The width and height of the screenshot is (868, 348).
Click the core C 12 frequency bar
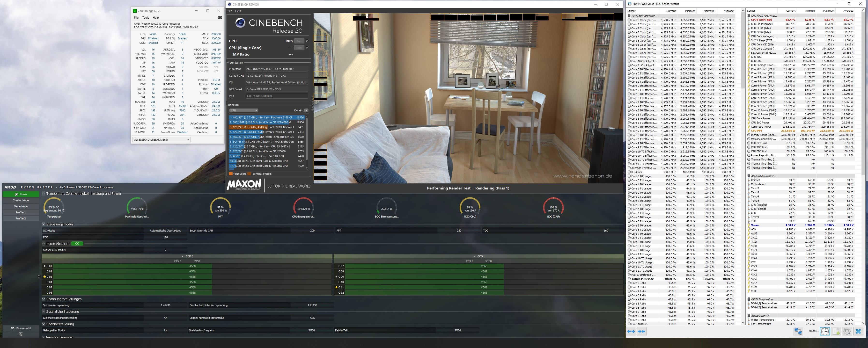484,293
